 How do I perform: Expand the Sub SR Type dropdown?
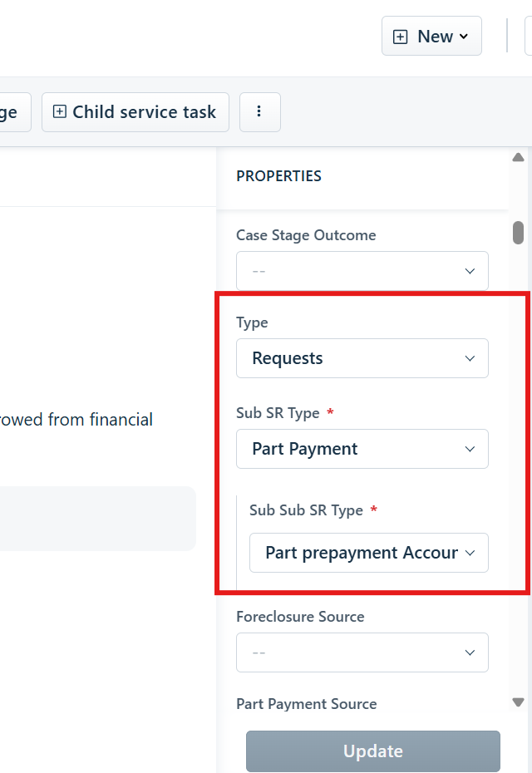[x=362, y=449]
